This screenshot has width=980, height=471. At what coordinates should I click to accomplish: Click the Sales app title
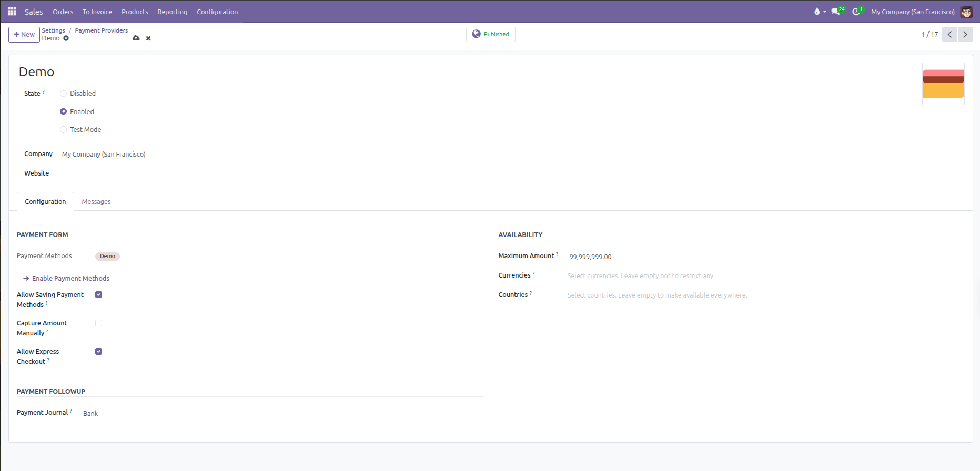(x=34, y=12)
